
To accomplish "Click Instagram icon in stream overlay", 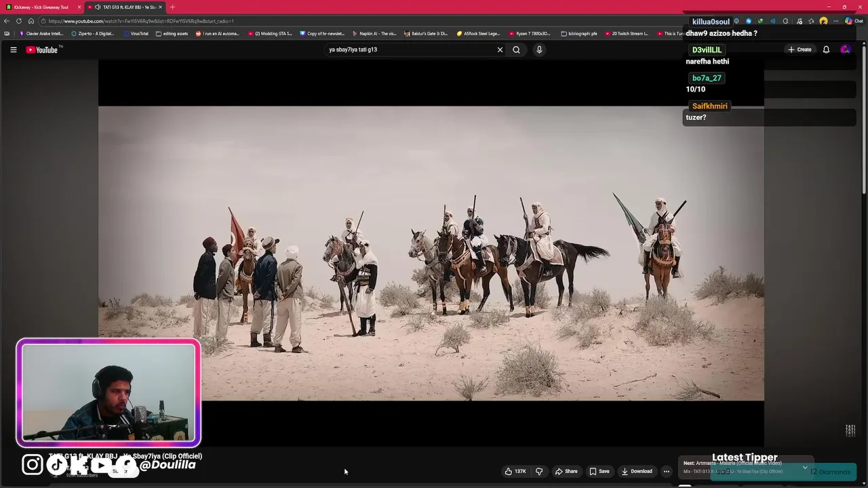I will pos(32,464).
